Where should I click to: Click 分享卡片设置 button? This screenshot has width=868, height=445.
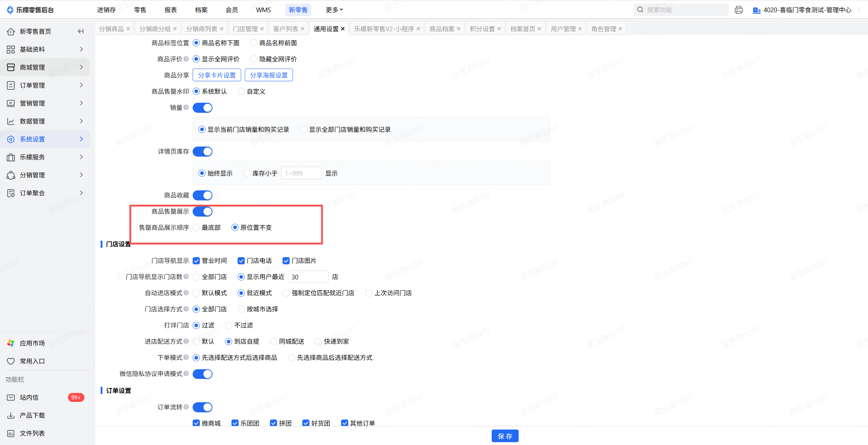(x=217, y=75)
